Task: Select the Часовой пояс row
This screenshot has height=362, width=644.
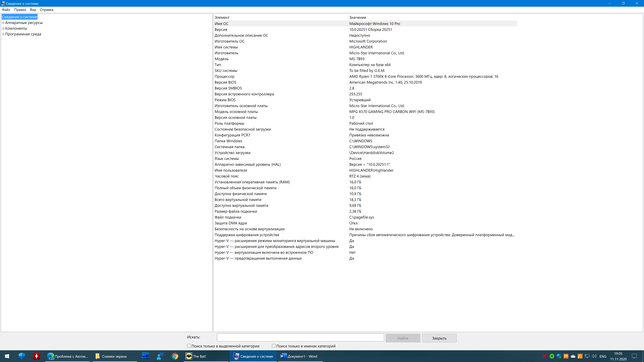Action: coord(365,176)
